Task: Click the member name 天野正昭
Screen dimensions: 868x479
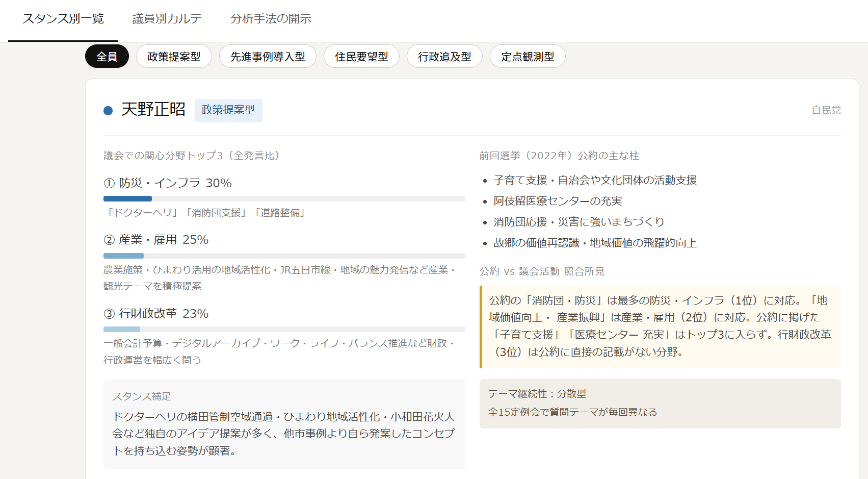Action: (153, 109)
